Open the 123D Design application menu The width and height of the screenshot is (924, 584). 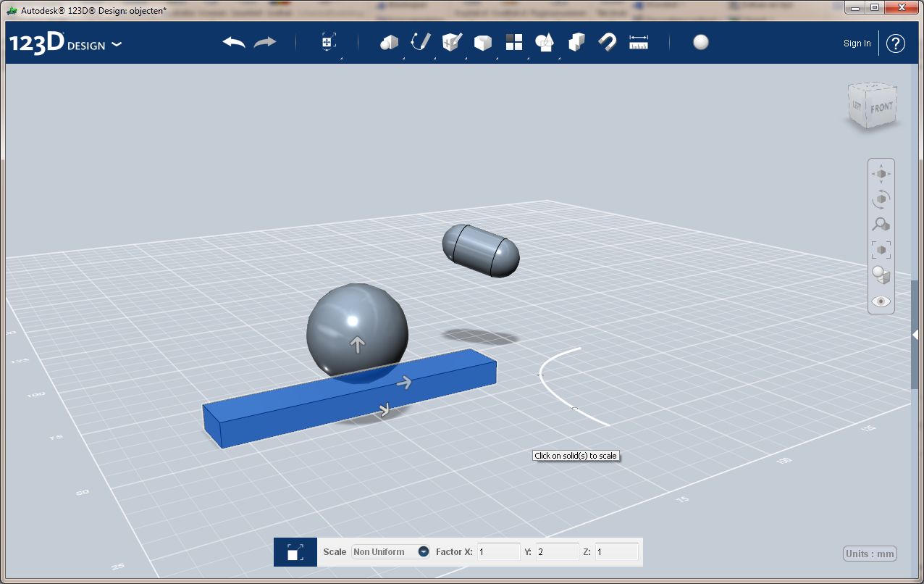[65, 43]
